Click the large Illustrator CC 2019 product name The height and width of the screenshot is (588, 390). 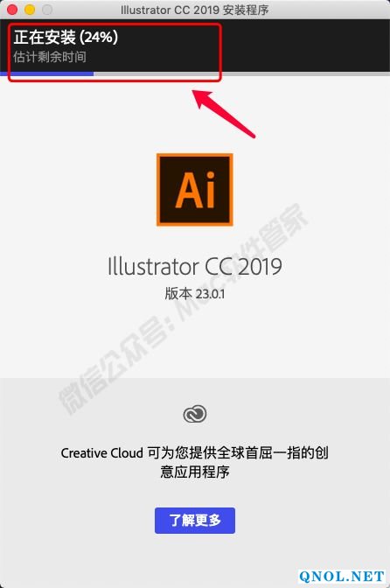(x=195, y=267)
